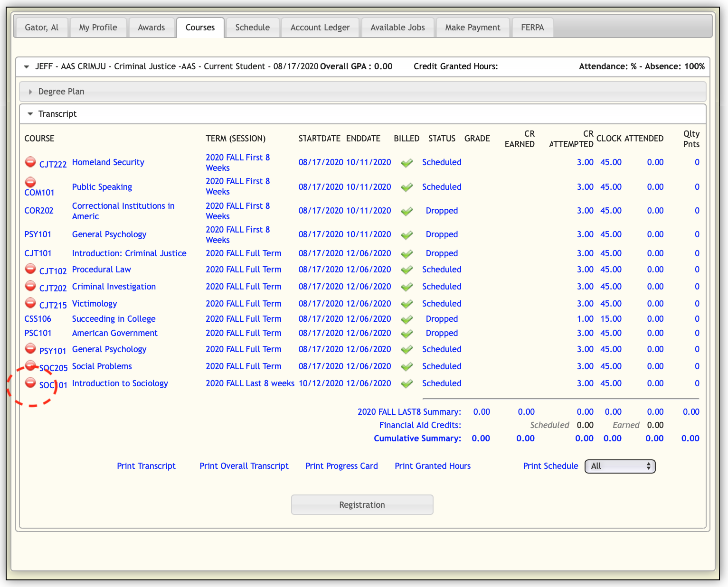This screenshot has height=587, width=728.
Task: Open the Print Schedule term dropdown
Action: 620,466
